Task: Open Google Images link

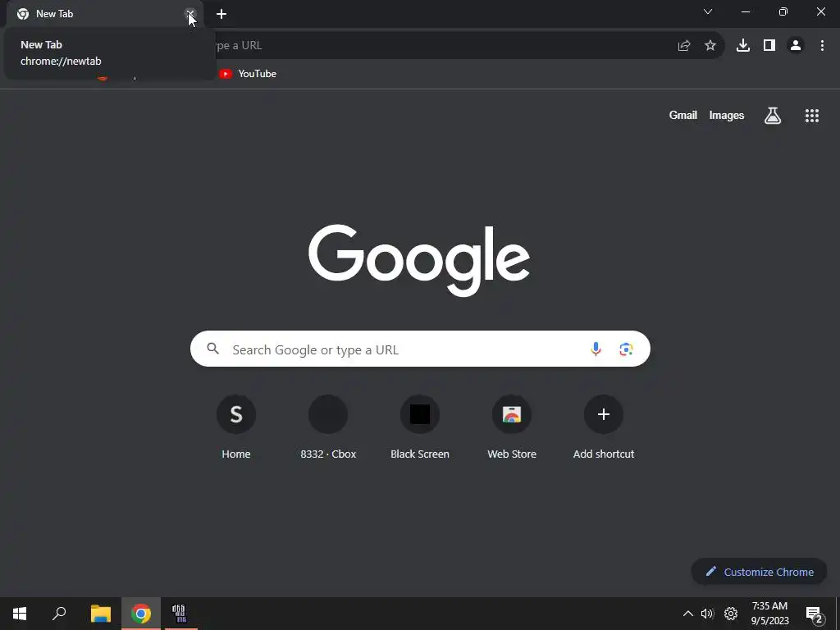Action: click(727, 115)
